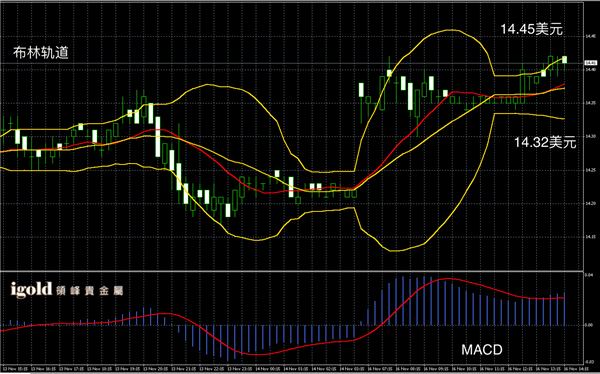The image size is (600, 374).
Task: Click the MACD 0.04 scale value
Action: click(590, 275)
